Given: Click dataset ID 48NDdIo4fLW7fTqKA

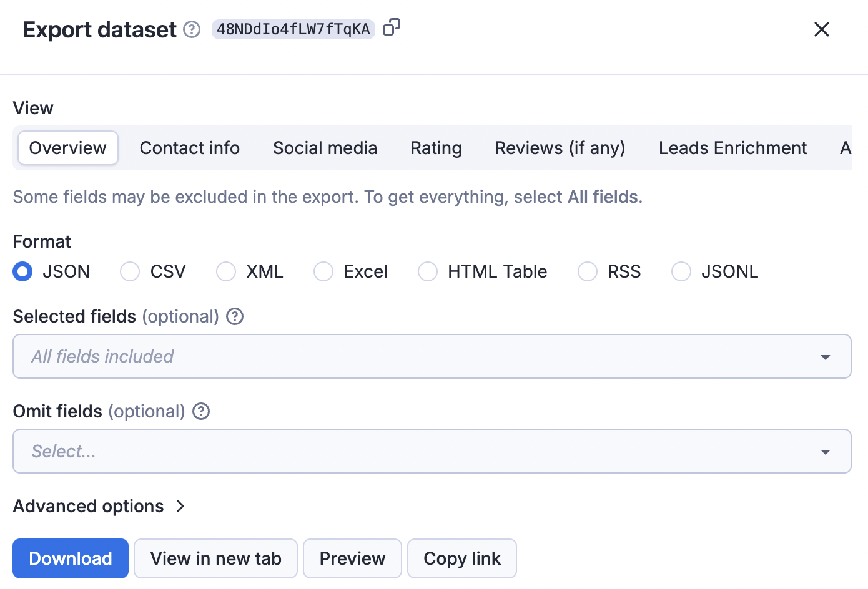Looking at the screenshot, I should coord(293,29).
